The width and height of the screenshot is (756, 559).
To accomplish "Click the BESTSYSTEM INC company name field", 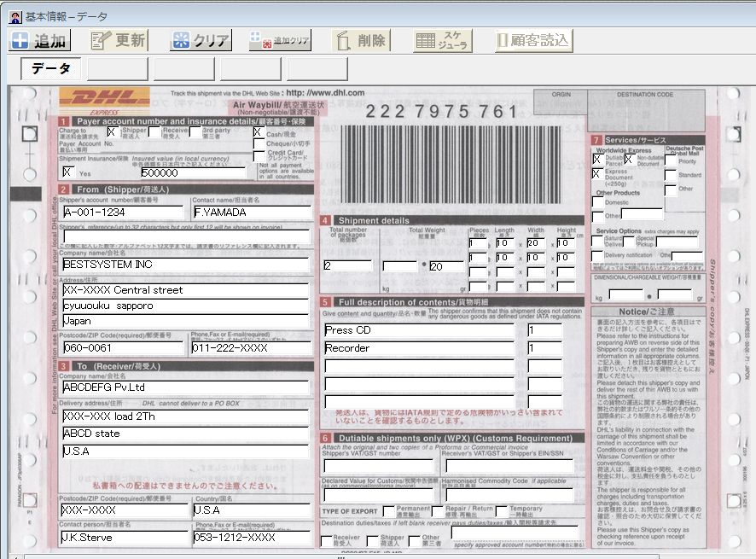I will click(185, 265).
